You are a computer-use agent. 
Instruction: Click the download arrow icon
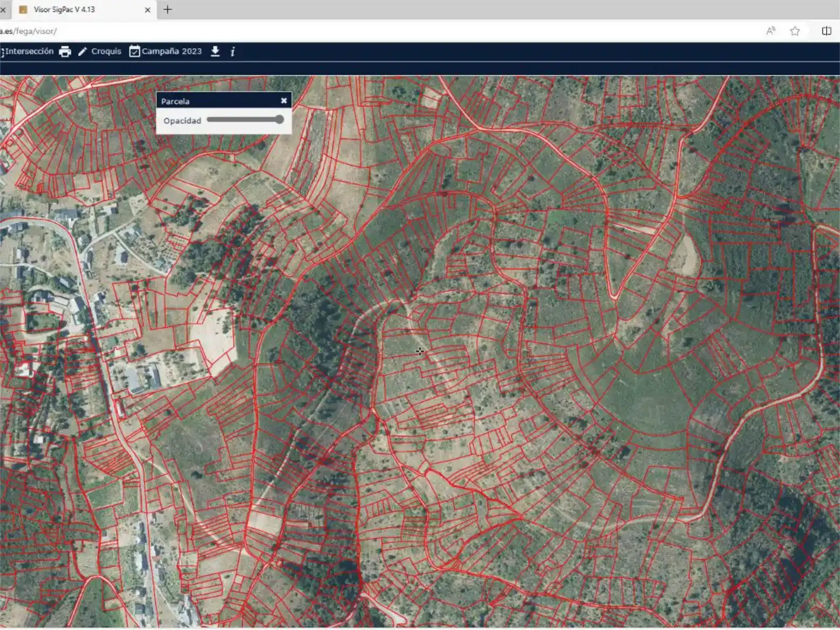pos(215,51)
